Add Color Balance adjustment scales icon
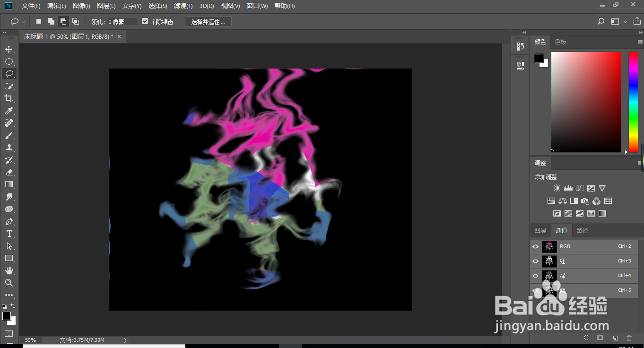644x348 pixels. click(562, 201)
